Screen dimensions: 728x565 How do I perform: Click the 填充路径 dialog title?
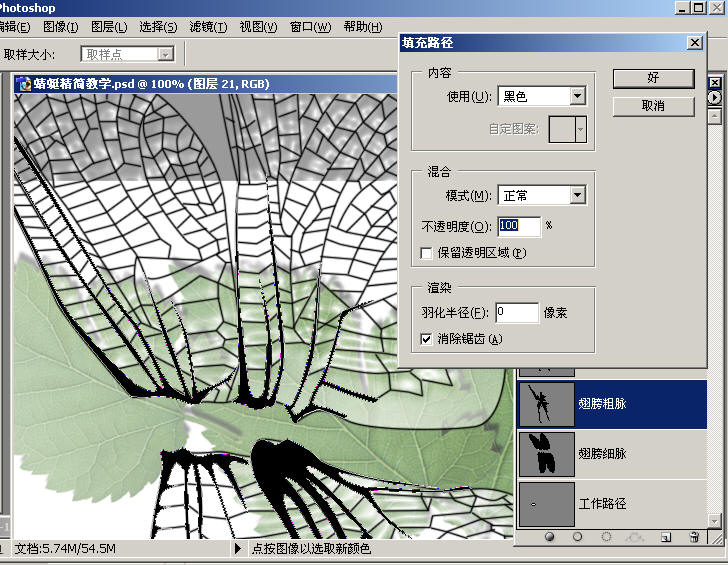click(x=428, y=43)
